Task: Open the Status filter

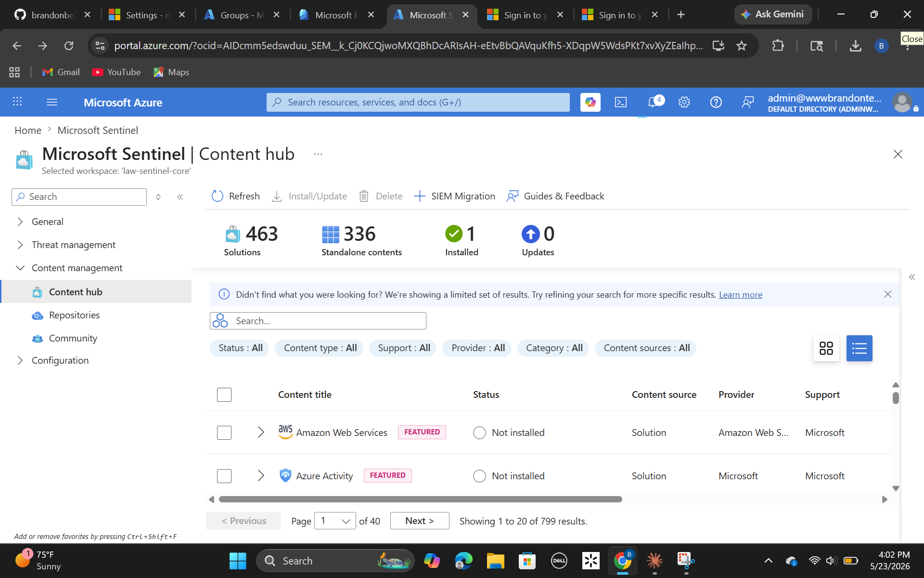Action: click(240, 348)
